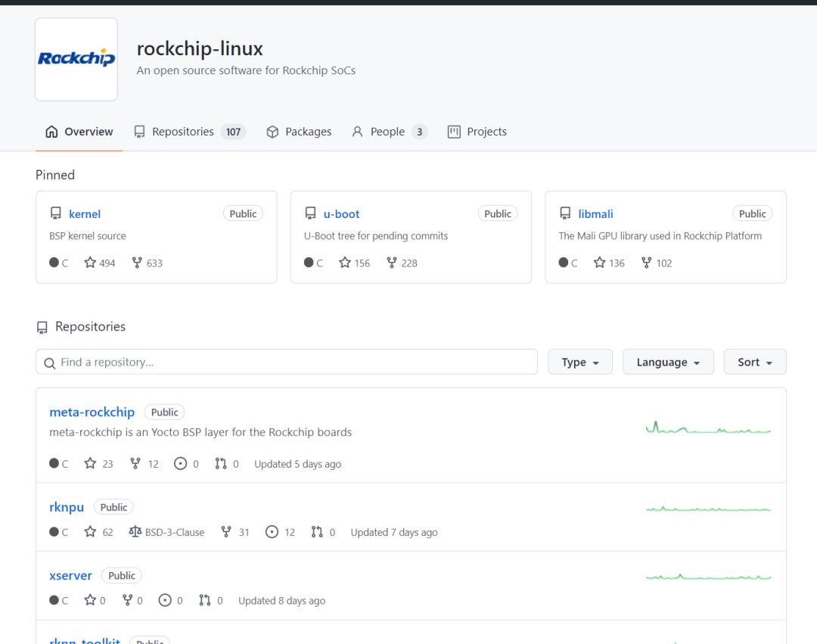Expand the Language filter dropdown
Image resolution: width=817 pixels, height=644 pixels.
click(x=668, y=362)
